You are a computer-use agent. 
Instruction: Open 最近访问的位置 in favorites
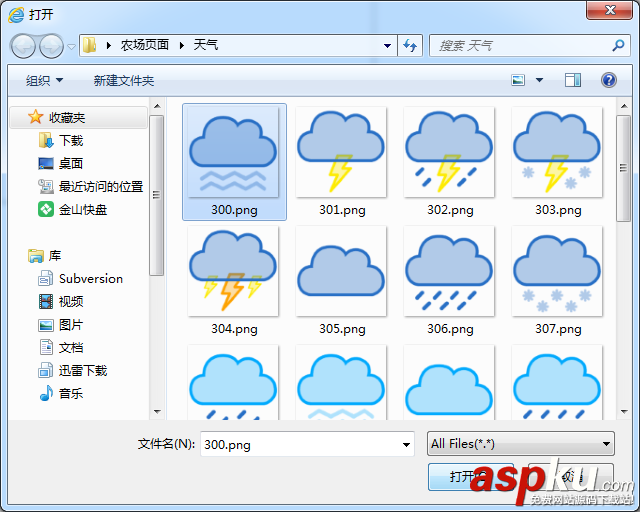point(101,187)
